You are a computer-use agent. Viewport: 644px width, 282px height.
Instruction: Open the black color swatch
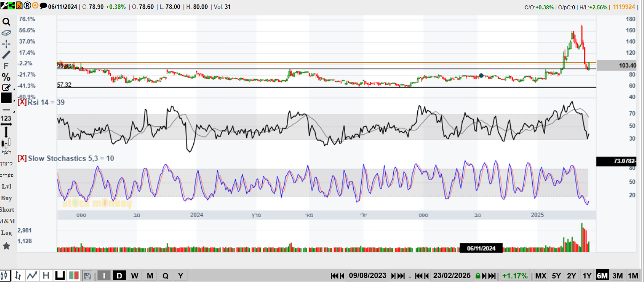click(x=6, y=98)
